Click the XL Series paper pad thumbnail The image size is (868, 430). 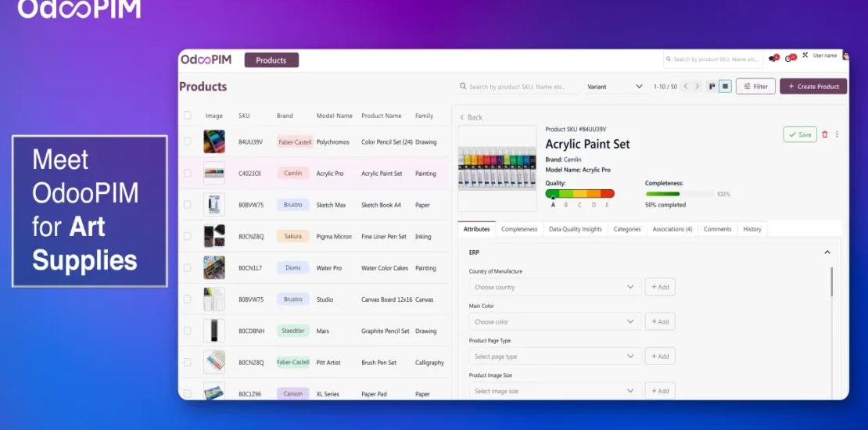tap(214, 392)
